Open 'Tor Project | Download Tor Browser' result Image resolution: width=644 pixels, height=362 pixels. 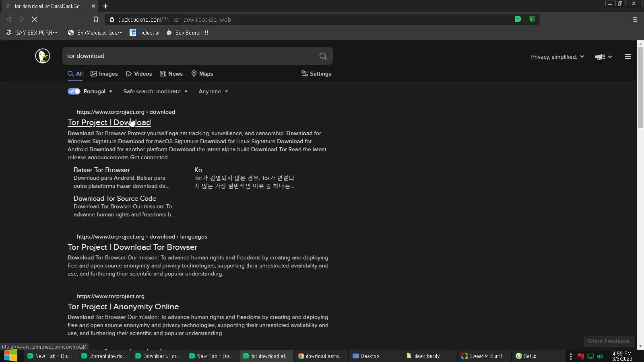pyautogui.click(x=132, y=247)
